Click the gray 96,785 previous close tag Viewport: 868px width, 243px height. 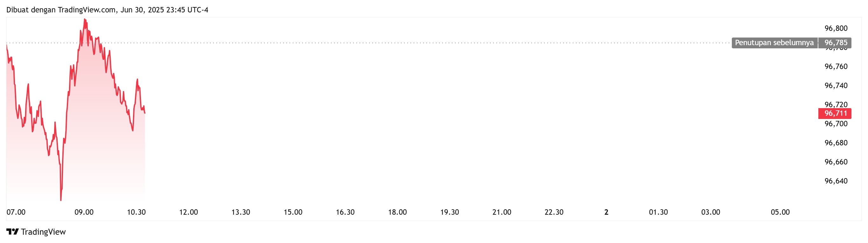tap(835, 43)
